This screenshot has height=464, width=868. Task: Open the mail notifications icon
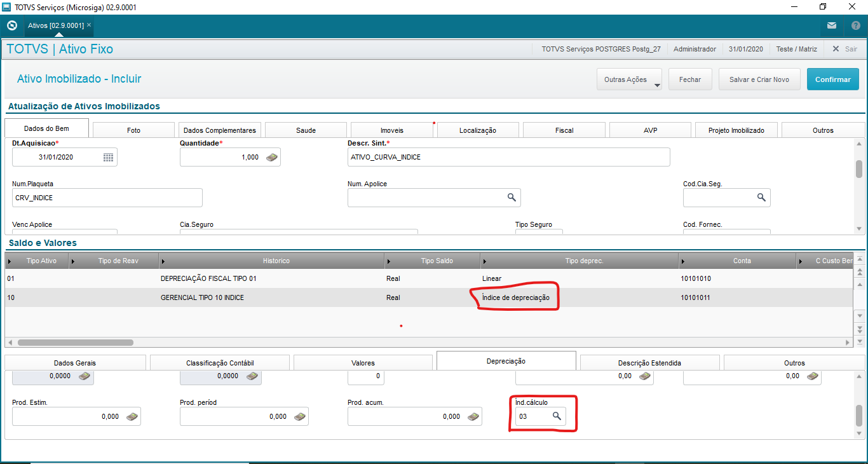coord(832,25)
